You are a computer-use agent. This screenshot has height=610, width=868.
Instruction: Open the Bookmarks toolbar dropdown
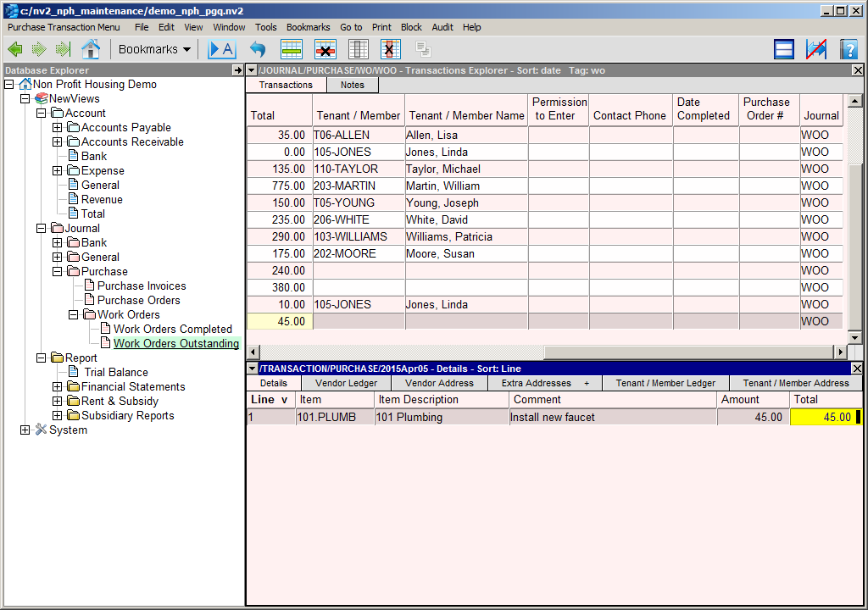click(x=154, y=49)
